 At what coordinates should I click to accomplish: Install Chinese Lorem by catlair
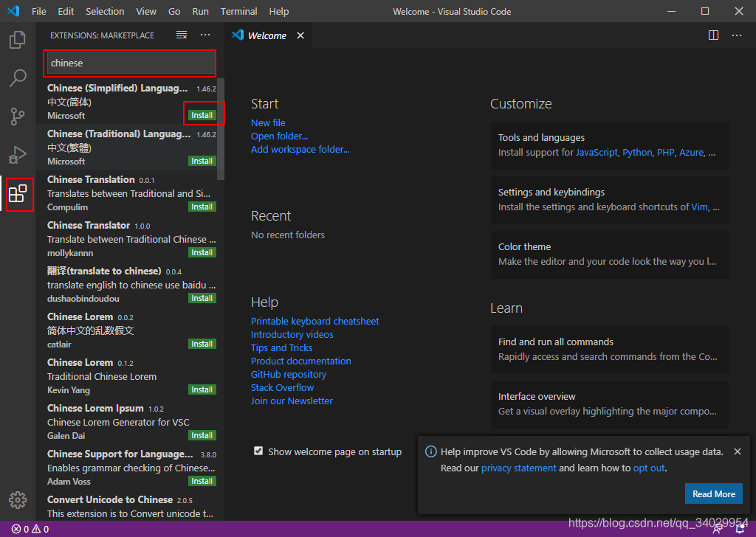(202, 344)
